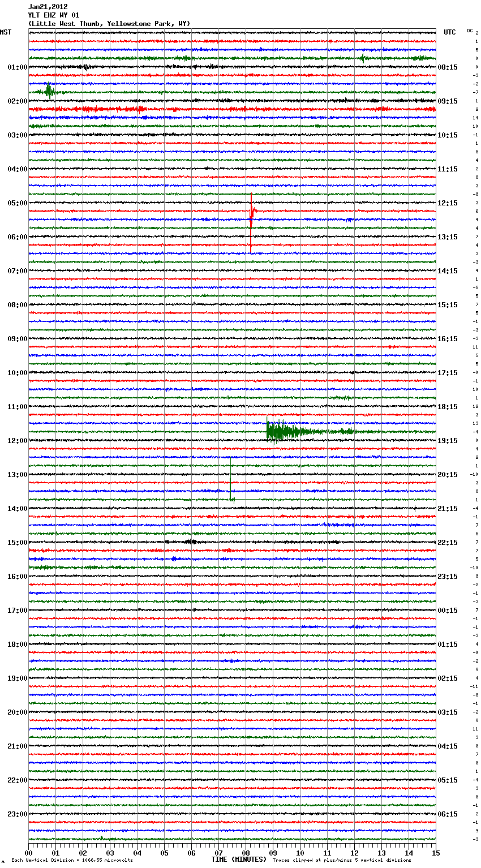Click the 21:15 UTC time label
The image size is (481, 868).
448,509
